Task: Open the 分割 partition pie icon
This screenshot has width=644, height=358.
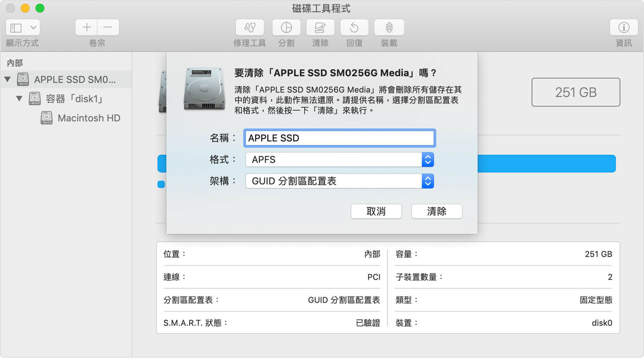Action: (286, 28)
